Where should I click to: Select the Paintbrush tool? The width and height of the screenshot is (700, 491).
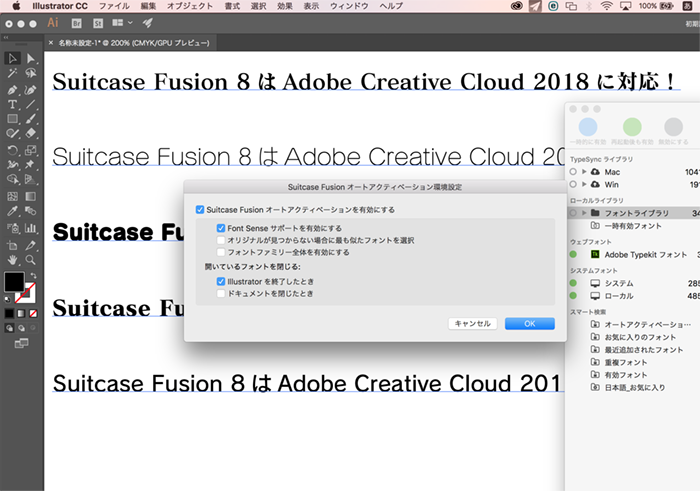(30, 119)
